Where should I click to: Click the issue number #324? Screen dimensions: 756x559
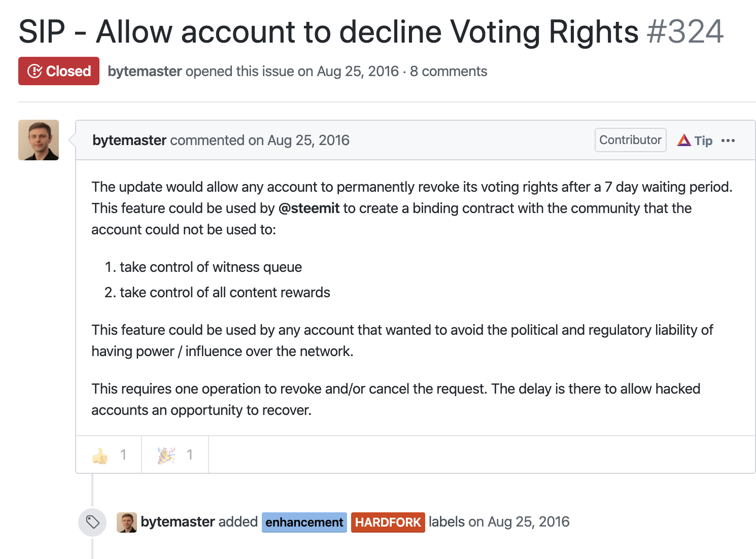(685, 32)
